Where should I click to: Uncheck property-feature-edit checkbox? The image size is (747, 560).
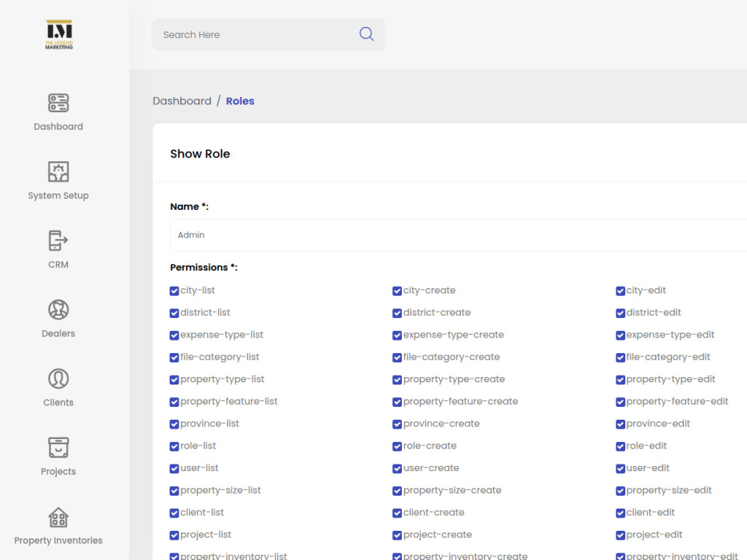point(620,402)
